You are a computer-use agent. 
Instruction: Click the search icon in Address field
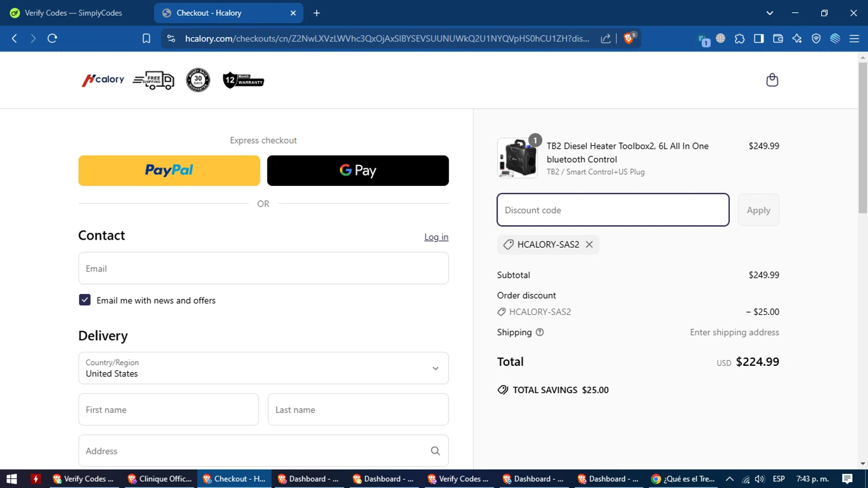coord(435,451)
